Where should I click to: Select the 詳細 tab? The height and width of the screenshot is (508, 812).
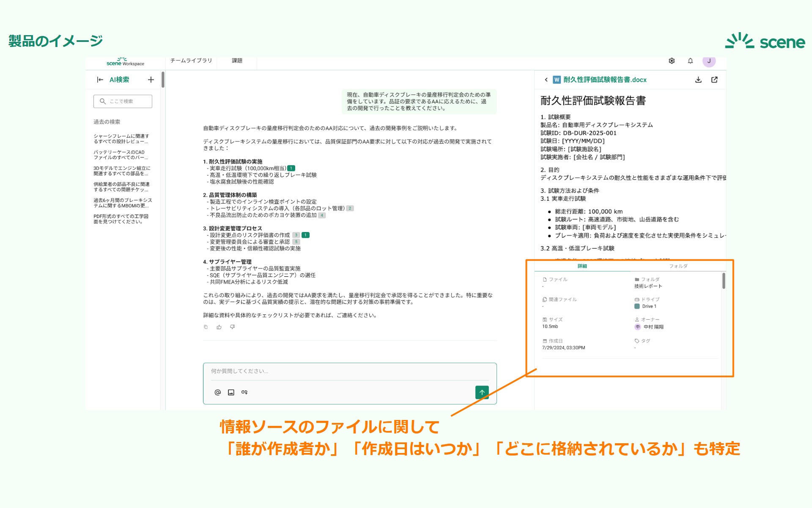pyautogui.click(x=582, y=266)
